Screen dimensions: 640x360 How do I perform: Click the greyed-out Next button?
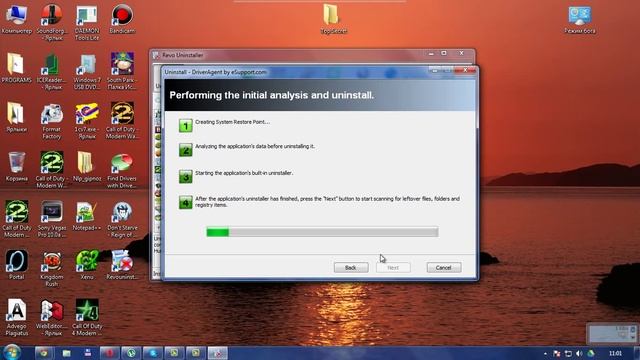[x=393, y=267]
